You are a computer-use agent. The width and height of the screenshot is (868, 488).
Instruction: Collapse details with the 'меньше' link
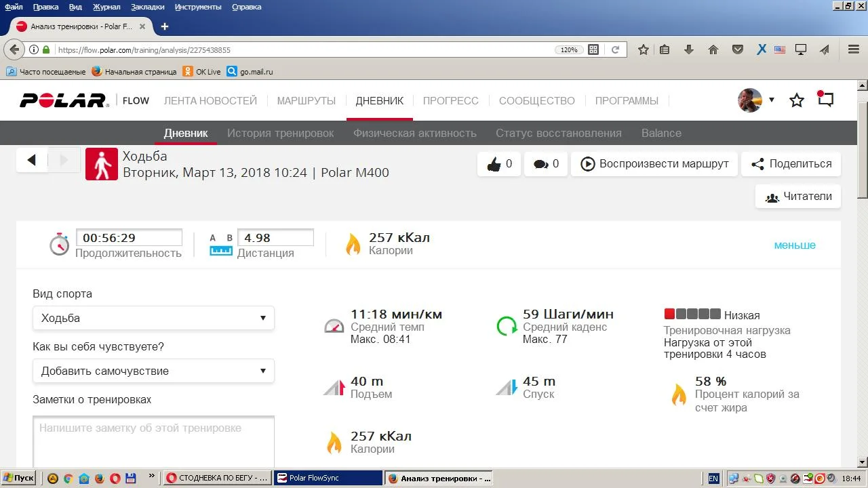[795, 245]
